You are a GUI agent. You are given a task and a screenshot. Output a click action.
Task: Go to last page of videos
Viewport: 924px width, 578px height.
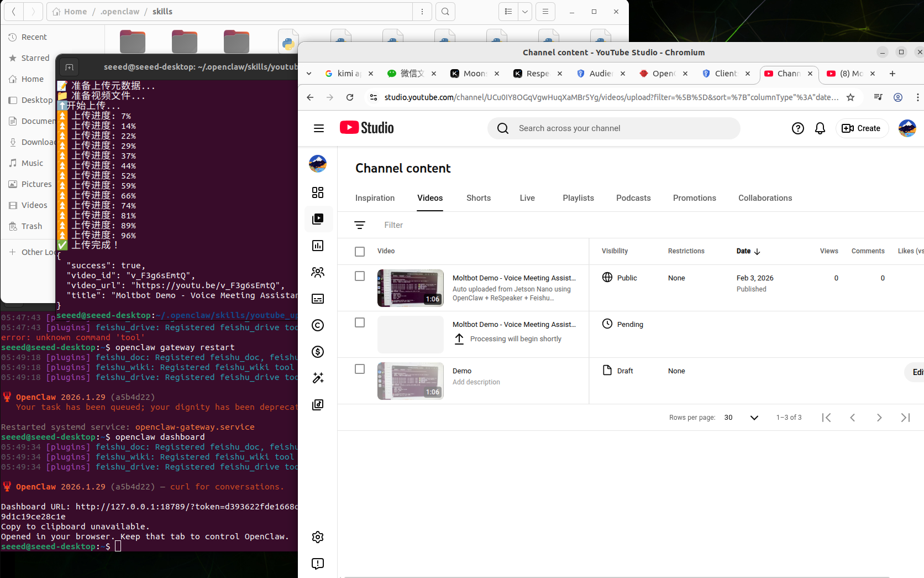point(906,418)
